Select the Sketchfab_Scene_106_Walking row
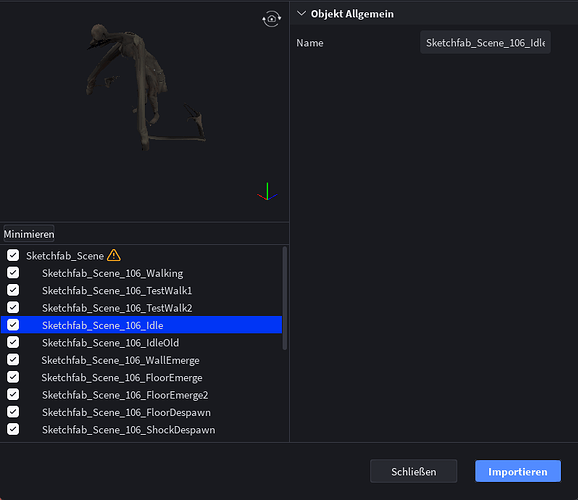578x500 pixels. [x=142, y=273]
